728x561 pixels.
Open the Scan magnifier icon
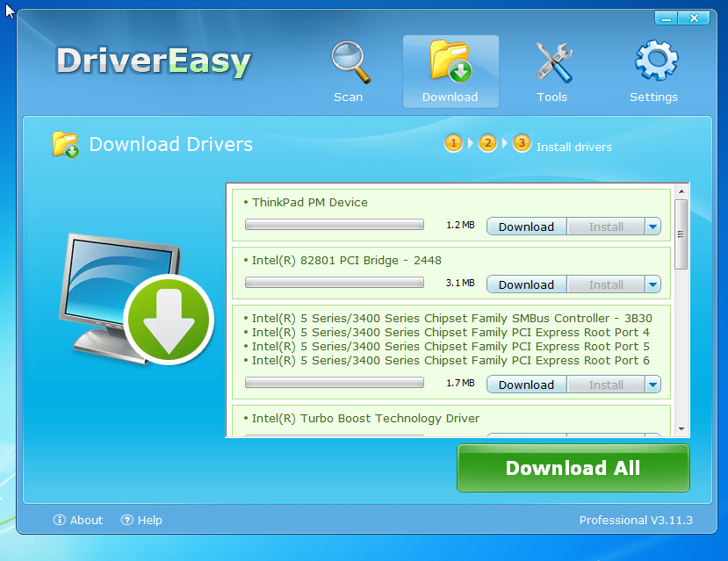(350, 62)
